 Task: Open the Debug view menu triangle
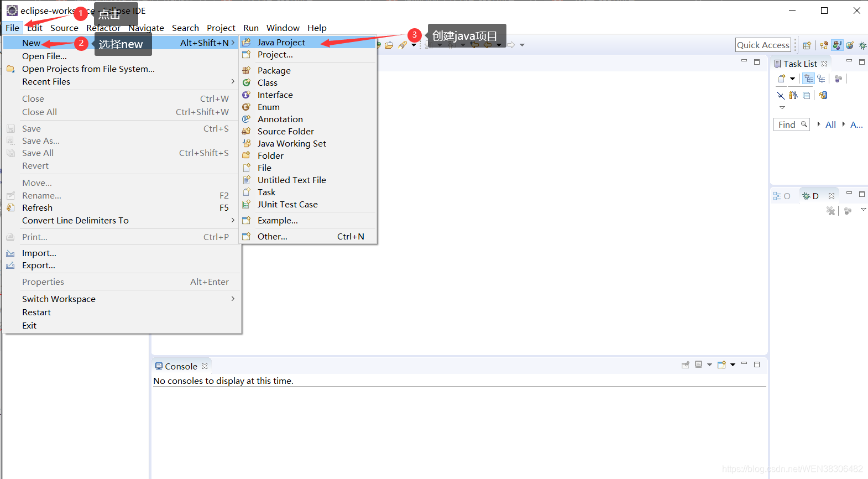863,210
